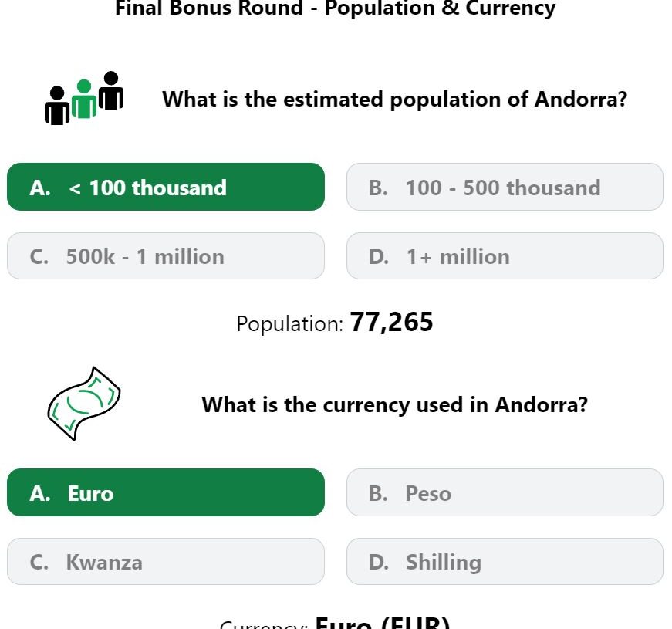Click the 'Population:' label text
Screen dimensions: 672x629
pos(290,323)
